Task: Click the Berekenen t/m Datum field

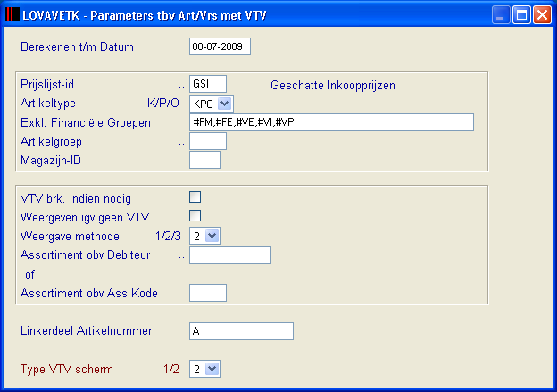Action: click(x=220, y=46)
